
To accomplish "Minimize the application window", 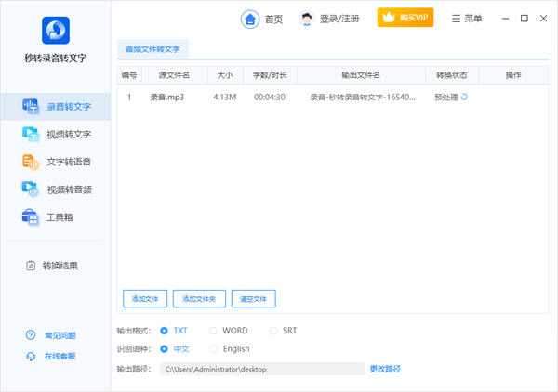I will point(505,19).
